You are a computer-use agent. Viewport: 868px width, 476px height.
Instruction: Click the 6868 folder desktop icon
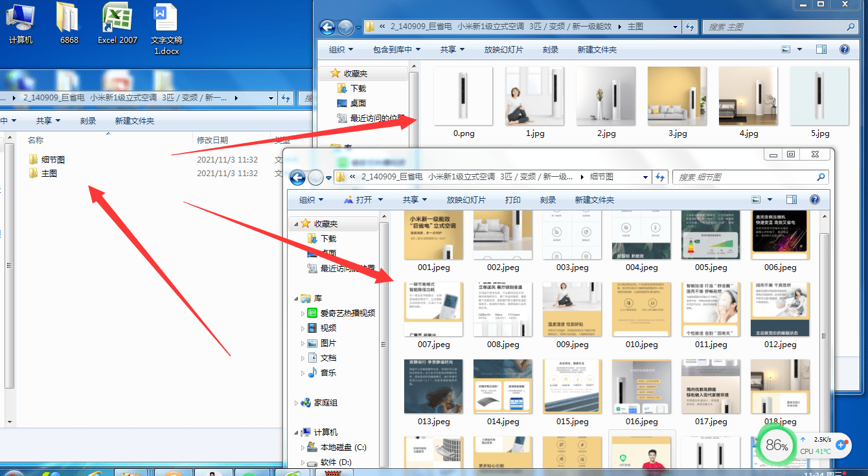pyautogui.click(x=68, y=19)
